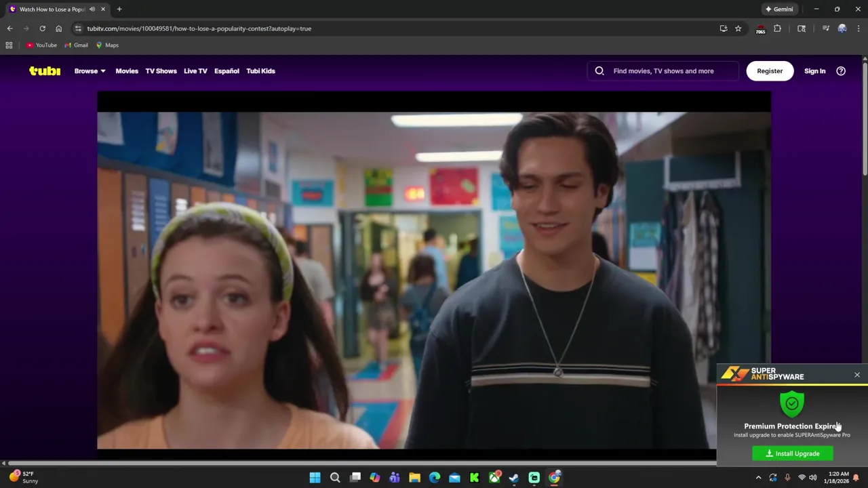Viewport: 868px width, 488px height.
Task: Launch Copilot from the taskbar
Action: tap(375, 478)
